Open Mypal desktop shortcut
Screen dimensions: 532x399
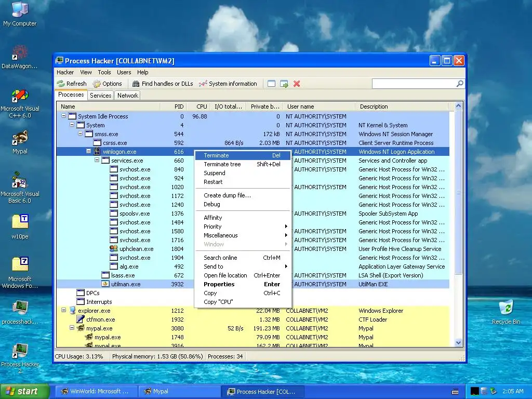point(20,142)
